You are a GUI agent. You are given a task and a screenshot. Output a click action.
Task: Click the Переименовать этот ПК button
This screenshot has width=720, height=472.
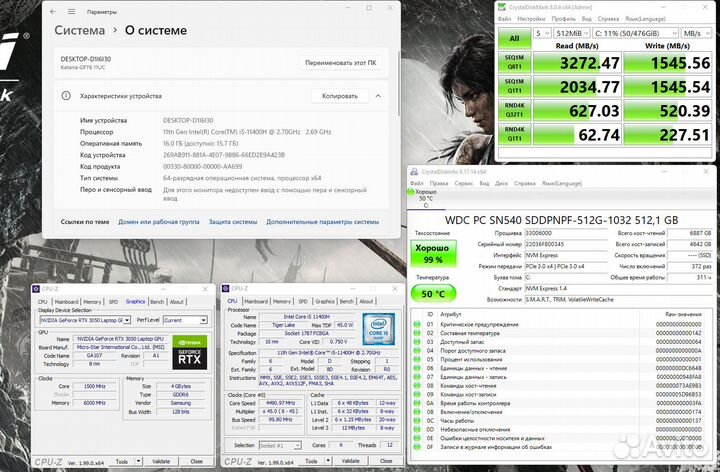pos(341,62)
